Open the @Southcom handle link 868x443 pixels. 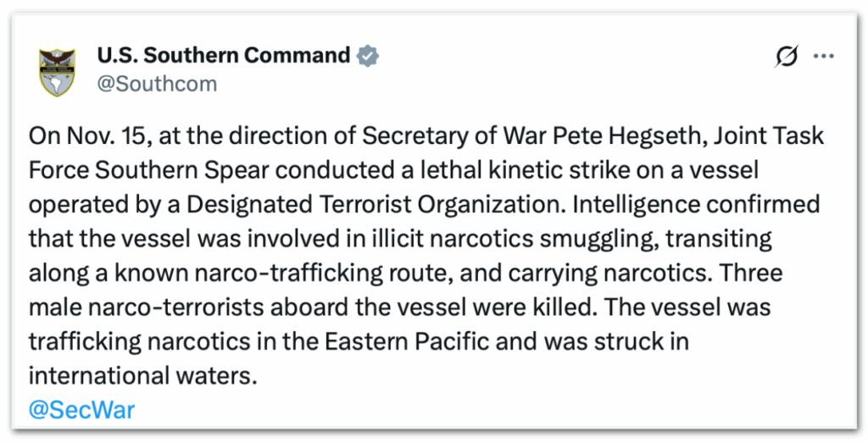point(157,84)
